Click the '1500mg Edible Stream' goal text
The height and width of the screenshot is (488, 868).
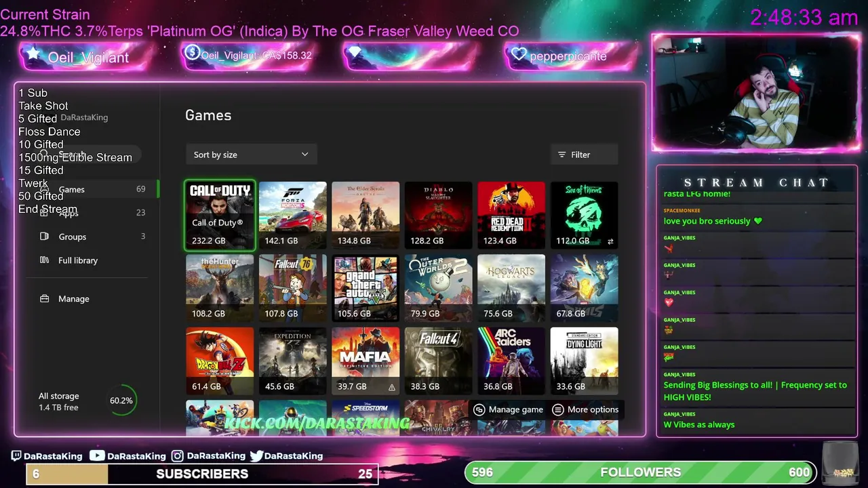click(x=75, y=157)
